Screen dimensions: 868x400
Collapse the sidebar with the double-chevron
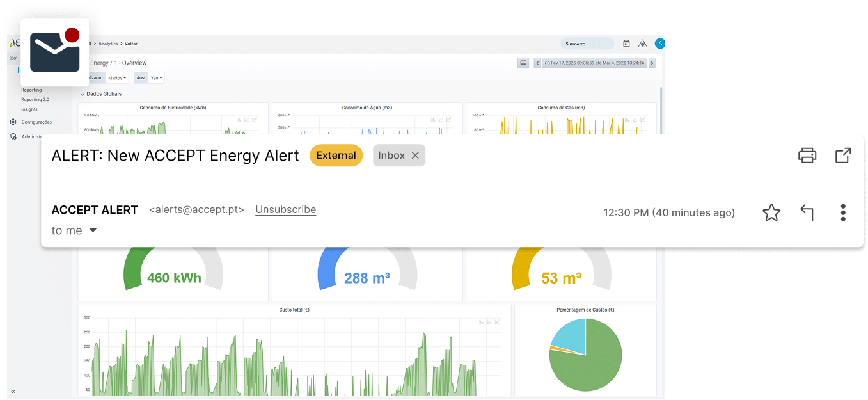click(13, 391)
